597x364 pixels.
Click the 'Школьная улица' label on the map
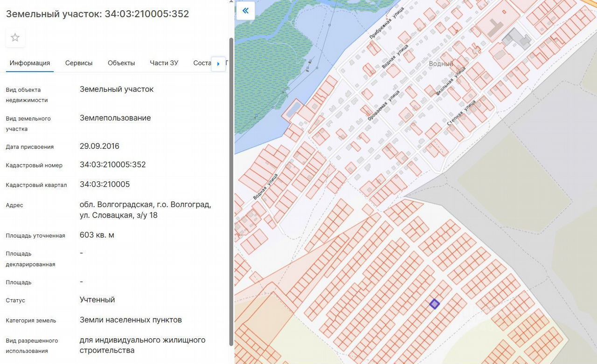point(451,81)
